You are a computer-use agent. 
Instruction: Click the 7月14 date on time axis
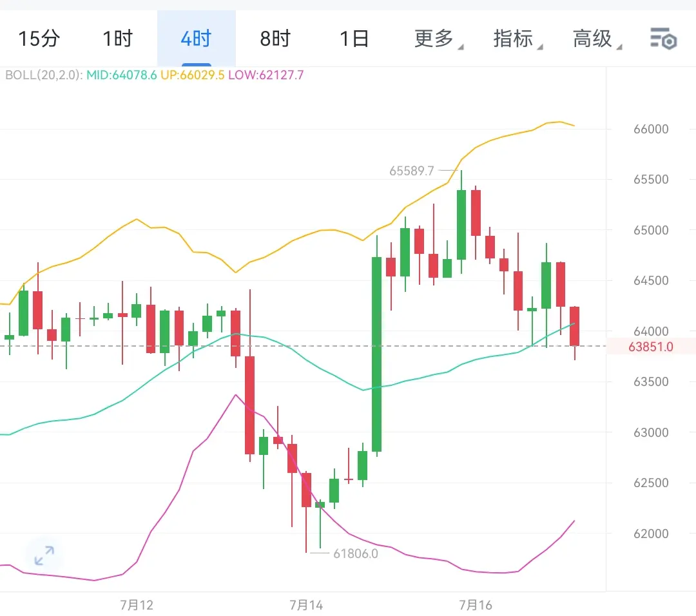point(306,605)
